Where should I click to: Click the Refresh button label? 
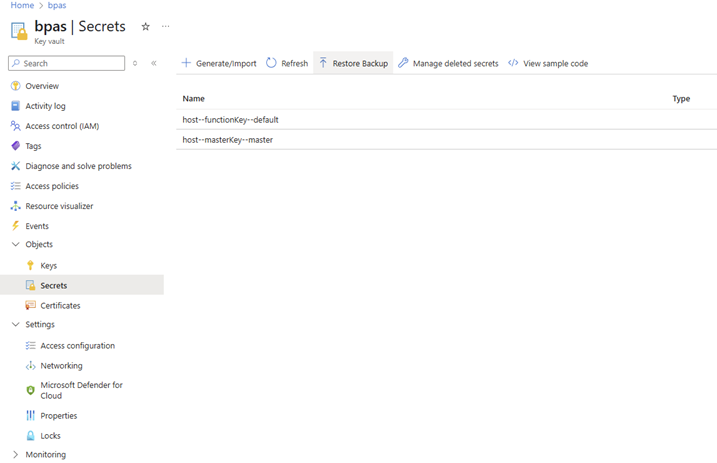[294, 64]
